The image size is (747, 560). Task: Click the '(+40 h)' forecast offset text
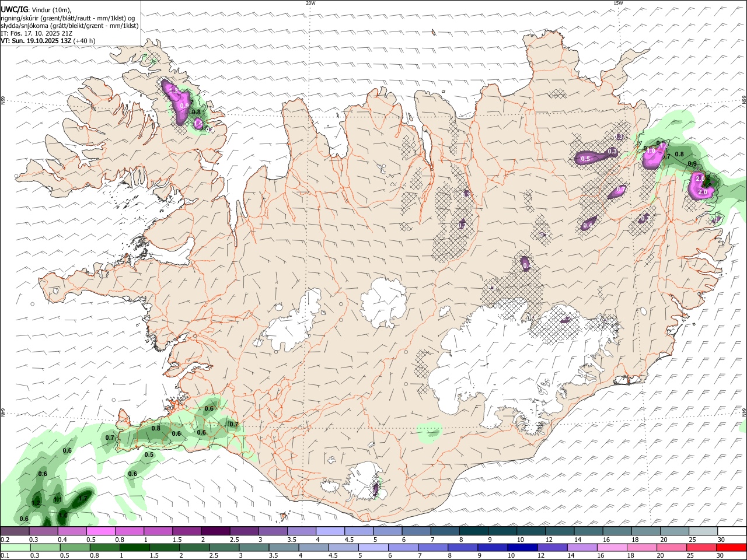tap(85, 41)
